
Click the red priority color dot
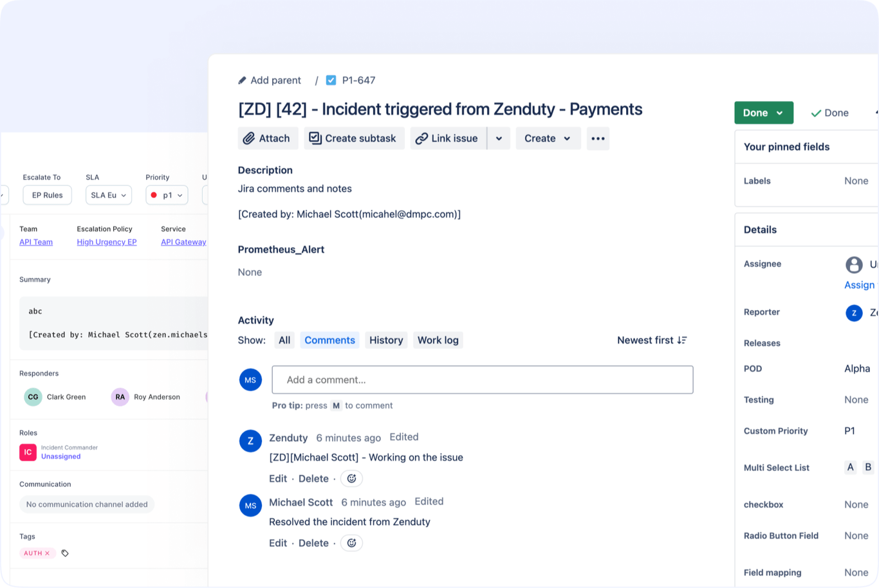[x=154, y=195]
